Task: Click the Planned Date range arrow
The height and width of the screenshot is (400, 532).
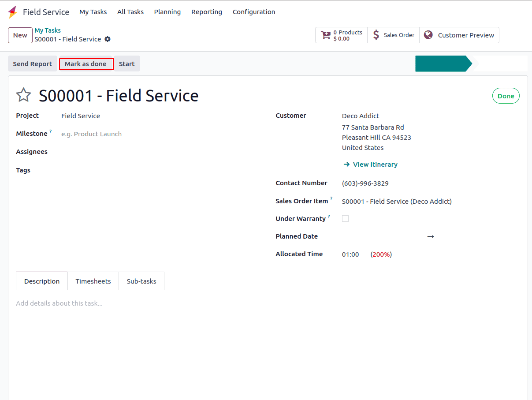Action: [x=431, y=237]
